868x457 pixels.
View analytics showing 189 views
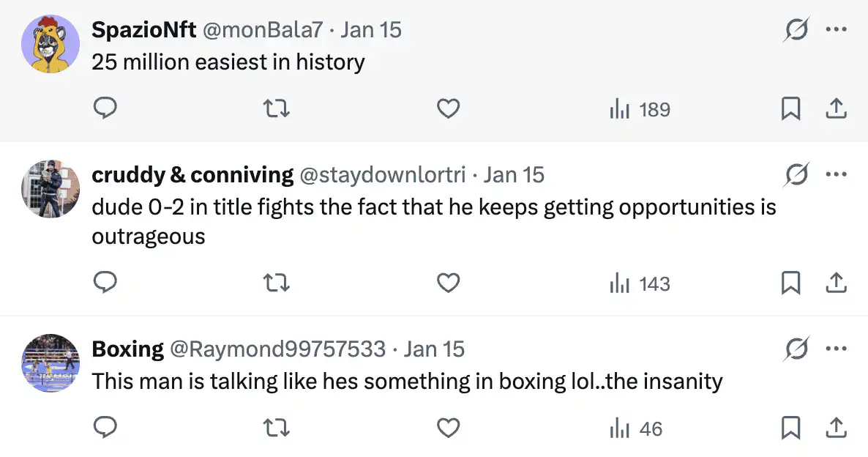pos(640,109)
